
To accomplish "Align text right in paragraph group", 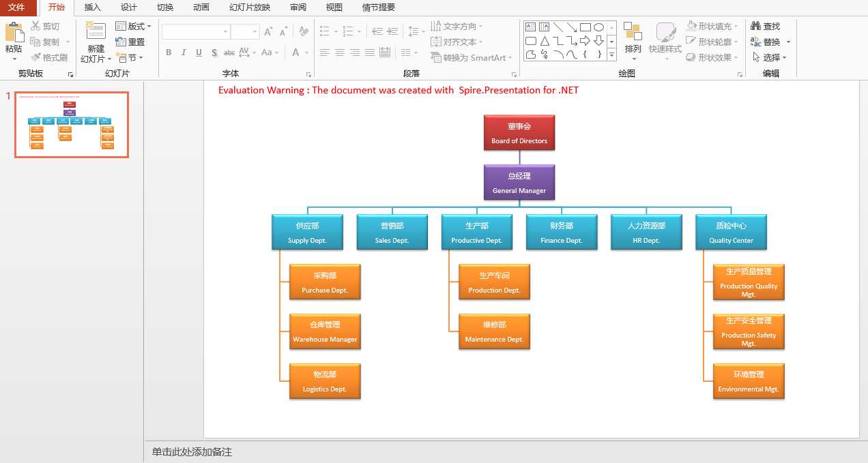I will (355, 53).
